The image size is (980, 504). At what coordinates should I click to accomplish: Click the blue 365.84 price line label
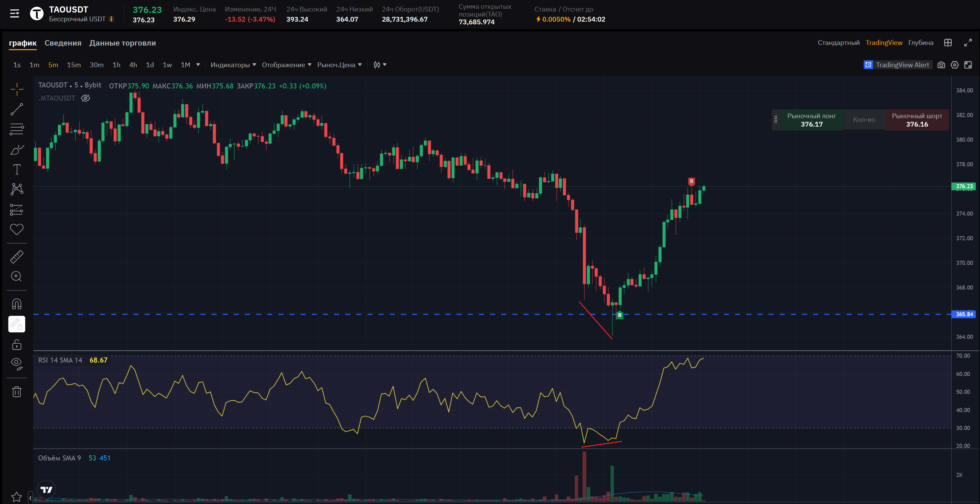coord(964,314)
